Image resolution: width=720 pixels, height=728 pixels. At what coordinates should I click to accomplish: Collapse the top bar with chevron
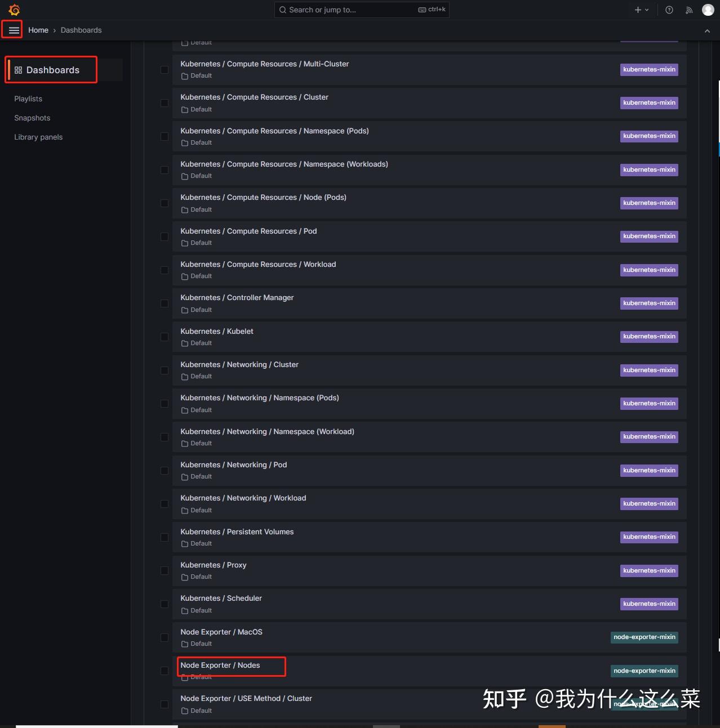pos(707,31)
